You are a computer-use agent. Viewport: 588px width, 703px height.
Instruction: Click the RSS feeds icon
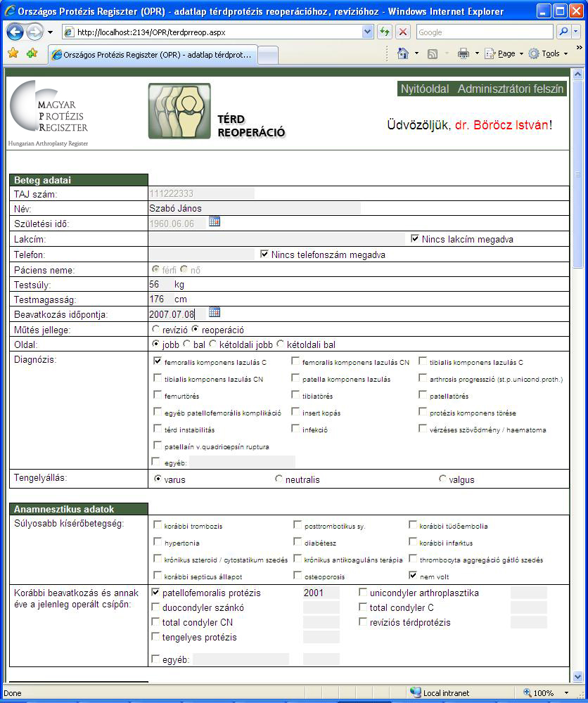433,54
